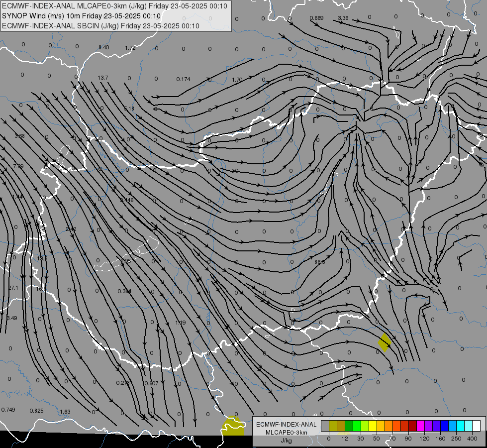This screenshot has width=487, height=448.
Task: Click the map value 13.7
Action: (x=103, y=78)
